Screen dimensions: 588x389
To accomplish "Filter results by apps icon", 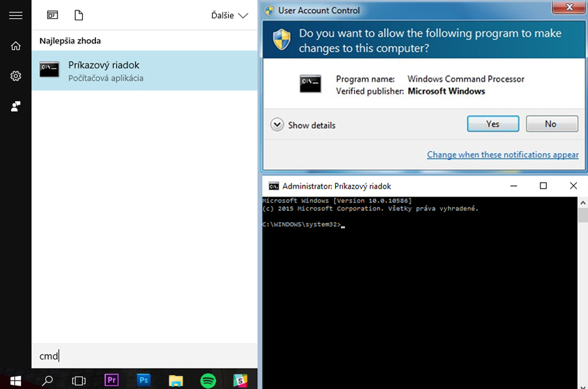I will pyautogui.click(x=52, y=15).
